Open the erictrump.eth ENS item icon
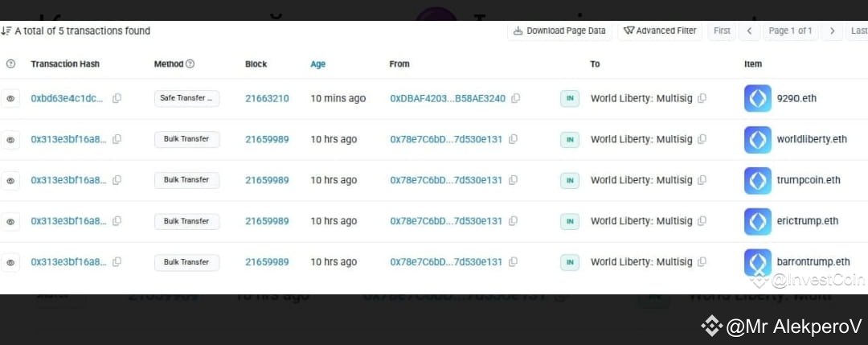The height and width of the screenshot is (345, 868). pos(758,221)
